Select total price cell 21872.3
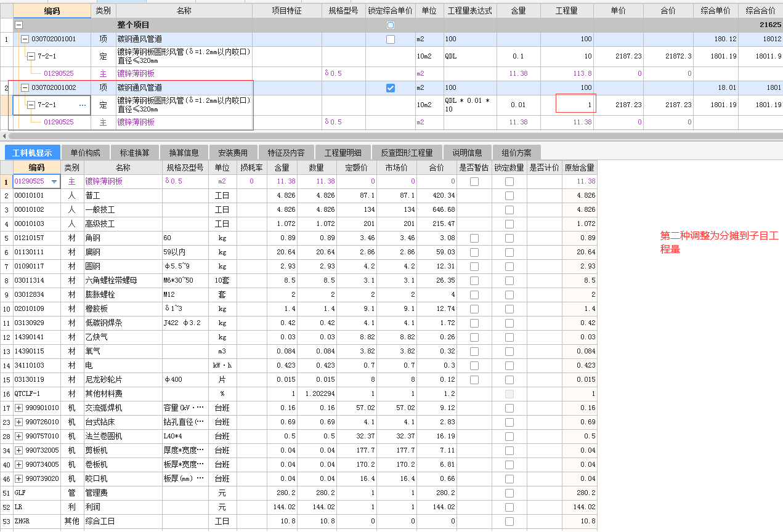This screenshot has height=532, width=783. pos(668,56)
